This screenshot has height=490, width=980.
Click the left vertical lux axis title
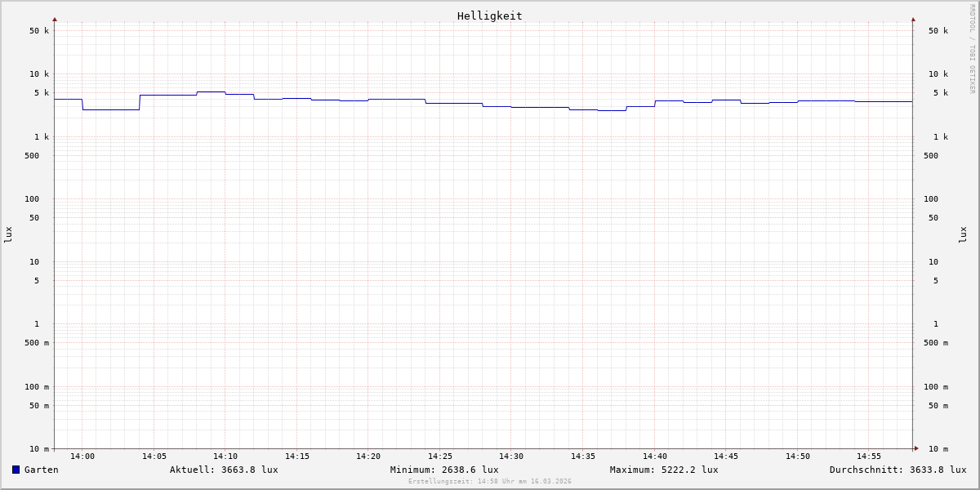(x=8, y=234)
